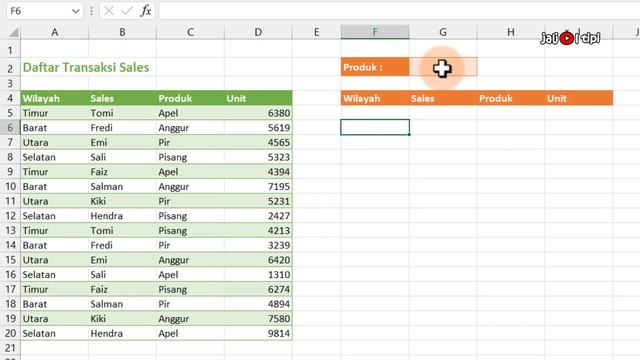The height and width of the screenshot is (360, 640).
Task: Select column E header
Action: point(316,32)
